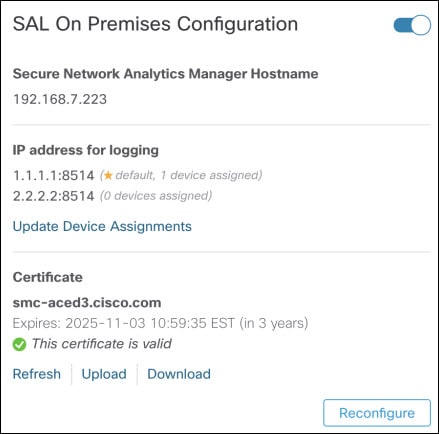The height and width of the screenshot is (434, 439).
Task: Click the smc-aced3.cisco.com certificate name
Action: pyautogui.click(x=87, y=303)
